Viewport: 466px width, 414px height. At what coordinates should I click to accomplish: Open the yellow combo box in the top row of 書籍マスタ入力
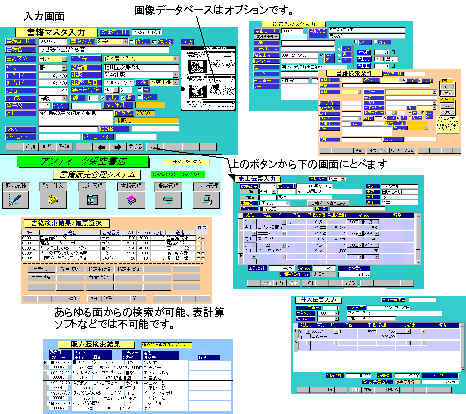pyautogui.click(x=113, y=42)
